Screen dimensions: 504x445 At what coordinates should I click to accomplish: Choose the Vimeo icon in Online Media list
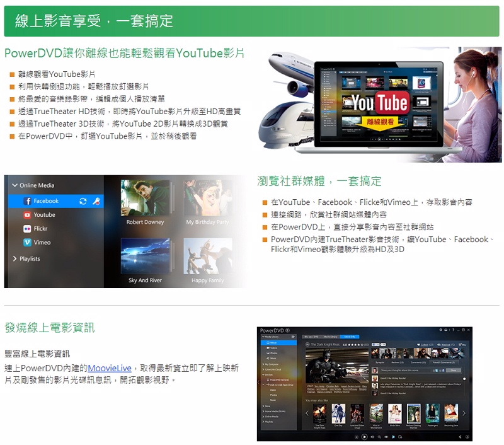27,243
